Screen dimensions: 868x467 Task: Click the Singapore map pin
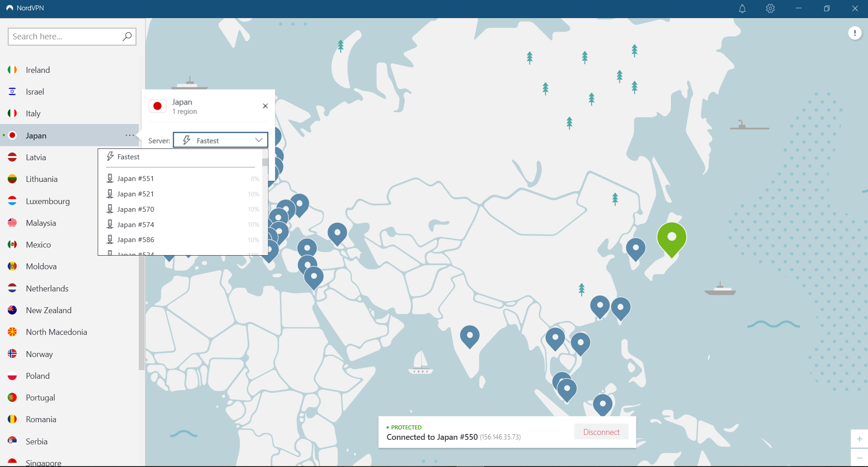(x=567, y=390)
